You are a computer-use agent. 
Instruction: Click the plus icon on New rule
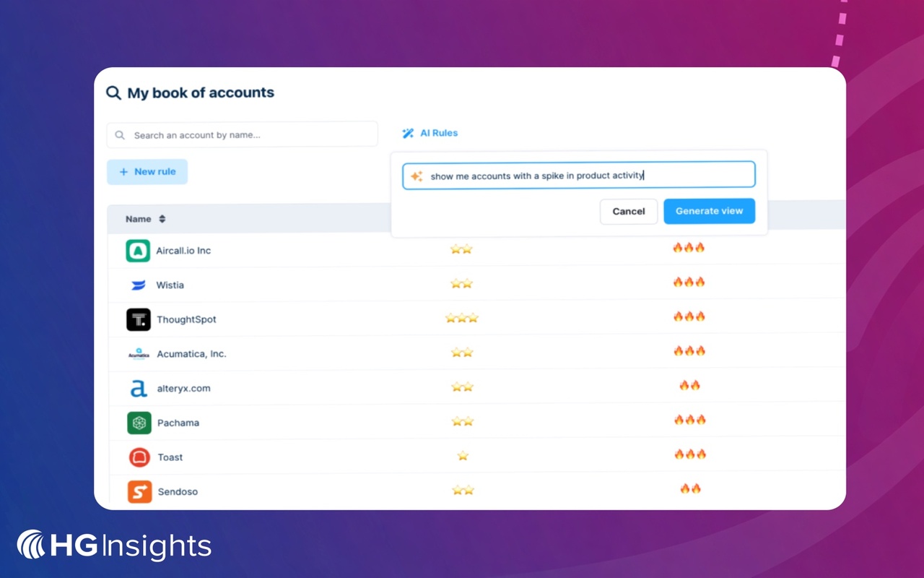click(x=123, y=172)
